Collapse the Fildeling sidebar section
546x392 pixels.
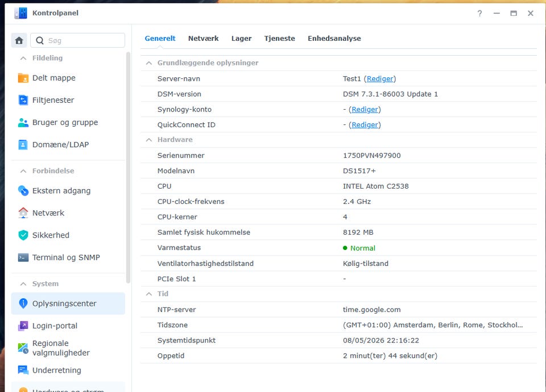[x=23, y=58]
